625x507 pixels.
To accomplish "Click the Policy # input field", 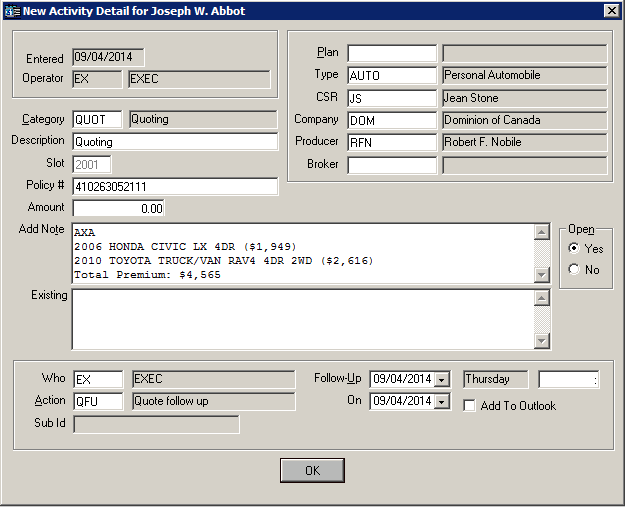I will click(x=175, y=187).
